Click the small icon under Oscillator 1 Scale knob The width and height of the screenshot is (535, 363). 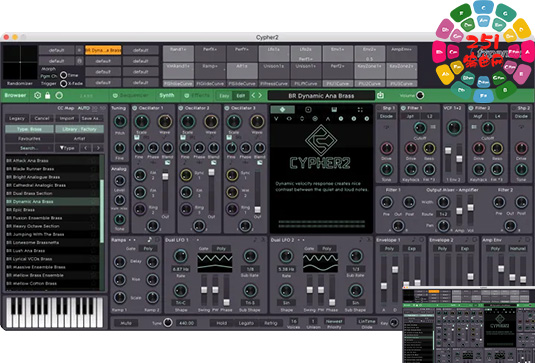click(x=137, y=137)
